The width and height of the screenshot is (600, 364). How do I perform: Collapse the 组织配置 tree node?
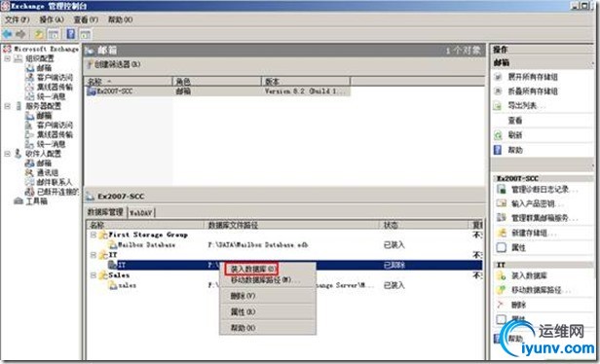pyautogui.click(x=7, y=58)
